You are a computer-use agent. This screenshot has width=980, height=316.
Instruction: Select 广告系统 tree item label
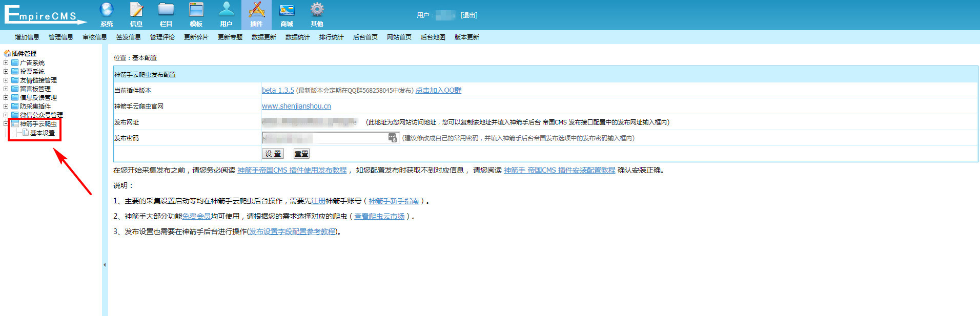tap(32, 62)
